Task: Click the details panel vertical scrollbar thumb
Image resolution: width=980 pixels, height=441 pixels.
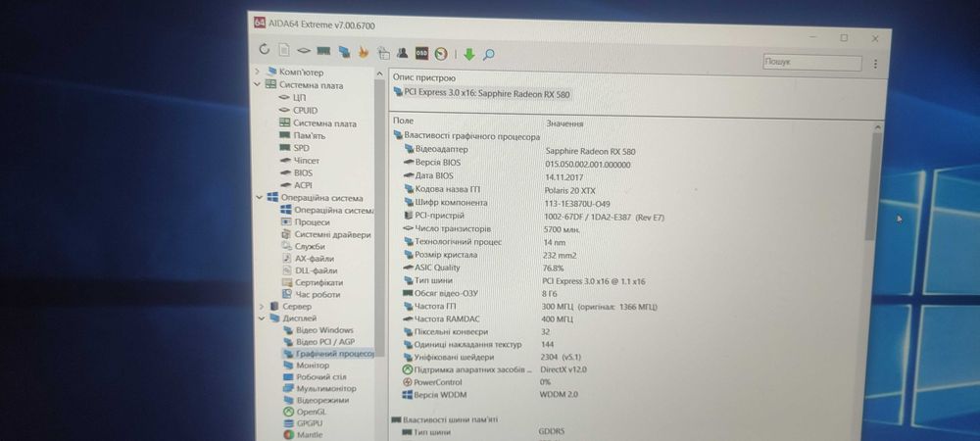Action: coord(873,185)
